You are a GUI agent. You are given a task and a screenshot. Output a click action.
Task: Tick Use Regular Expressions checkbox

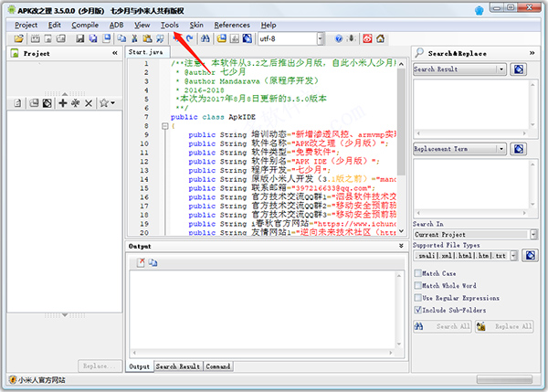coord(417,298)
